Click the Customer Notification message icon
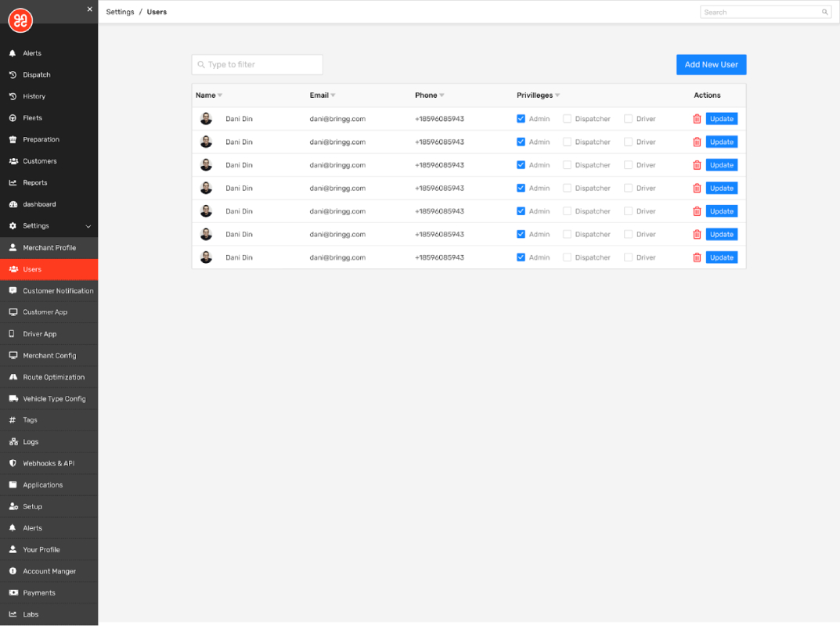The height and width of the screenshot is (626, 840). [x=13, y=291]
